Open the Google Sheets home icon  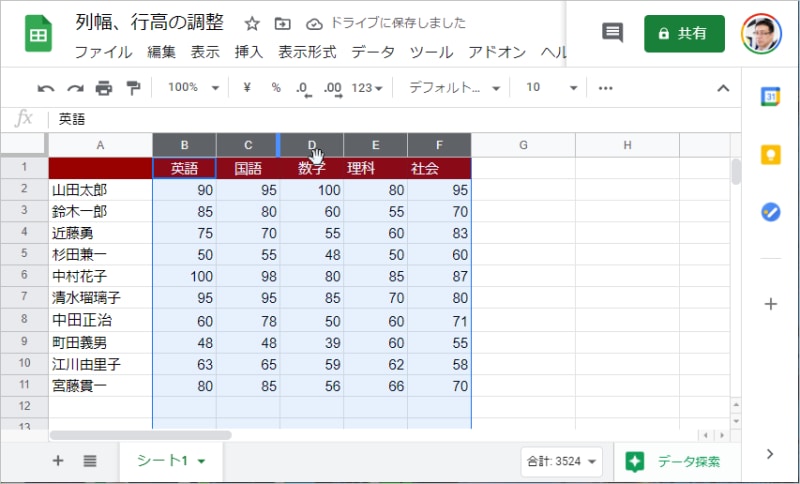pyautogui.click(x=38, y=34)
